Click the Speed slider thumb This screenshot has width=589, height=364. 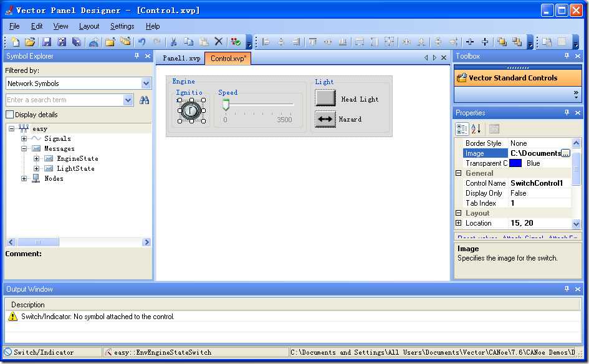226,105
